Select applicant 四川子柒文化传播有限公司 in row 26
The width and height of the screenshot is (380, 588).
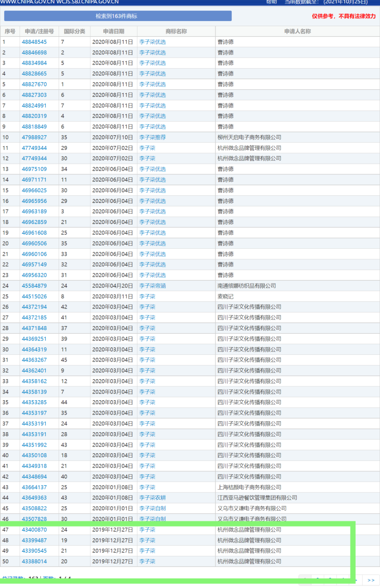click(x=249, y=307)
